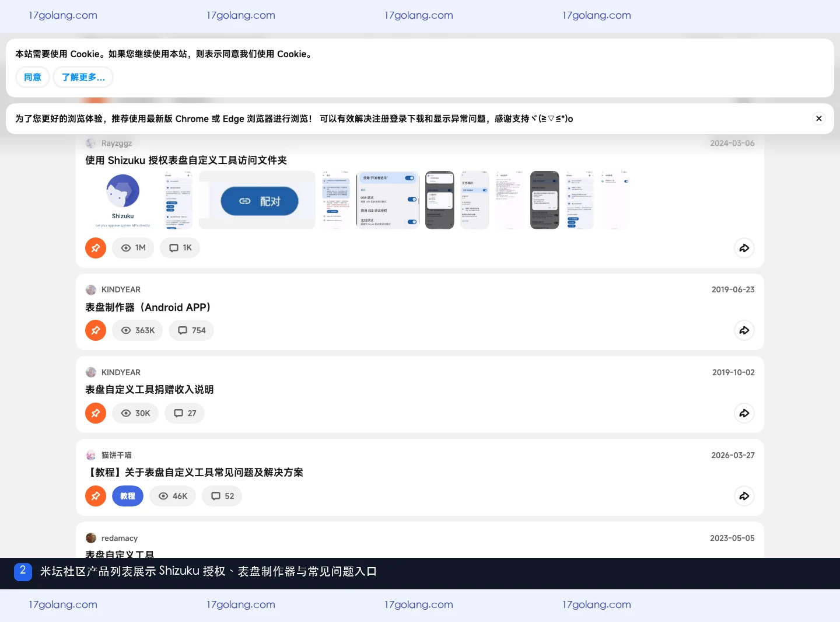This screenshot has width=840, height=622.
Task: Open the 1K comments on the Shizuku post
Action: click(x=180, y=248)
